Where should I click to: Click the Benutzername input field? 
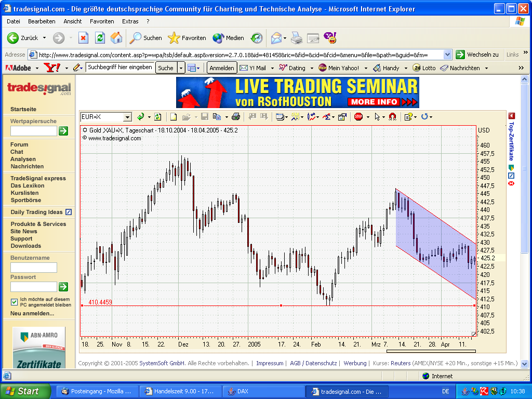point(34,268)
